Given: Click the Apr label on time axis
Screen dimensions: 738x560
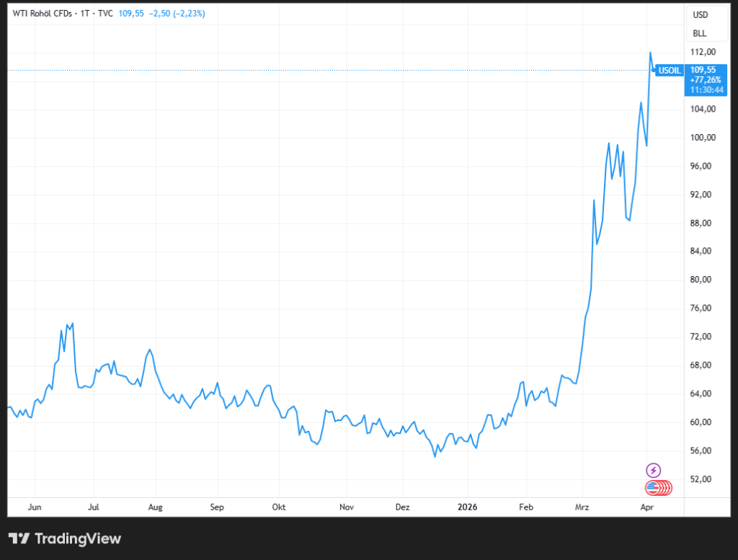Looking at the screenshot, I should pyautogui.click(x=647, y=507).
